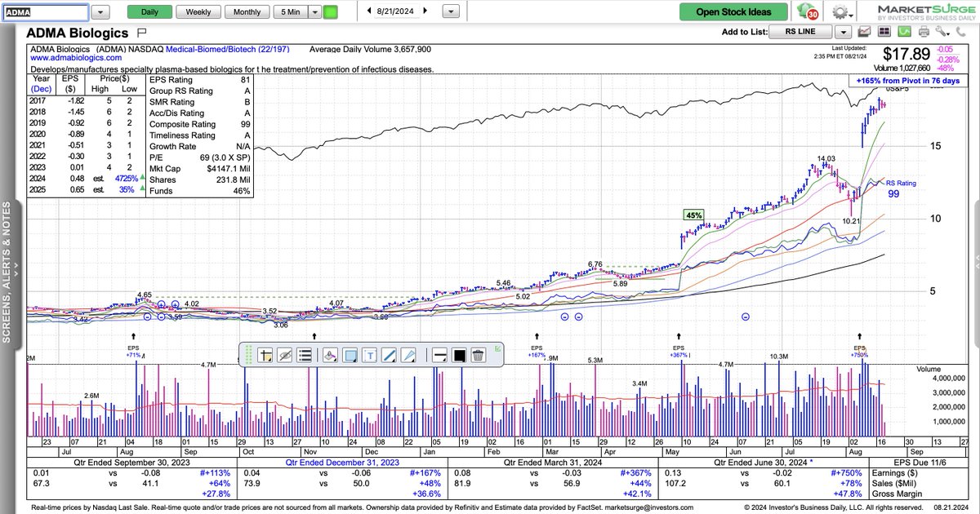Viewport: 980px width, 514px height.
Task: Switch to the Weekly chart tab
Action: point(198,11)
